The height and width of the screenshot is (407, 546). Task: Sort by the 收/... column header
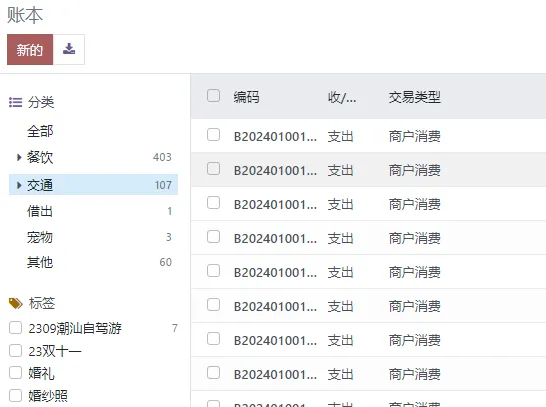tap(342, 97)
